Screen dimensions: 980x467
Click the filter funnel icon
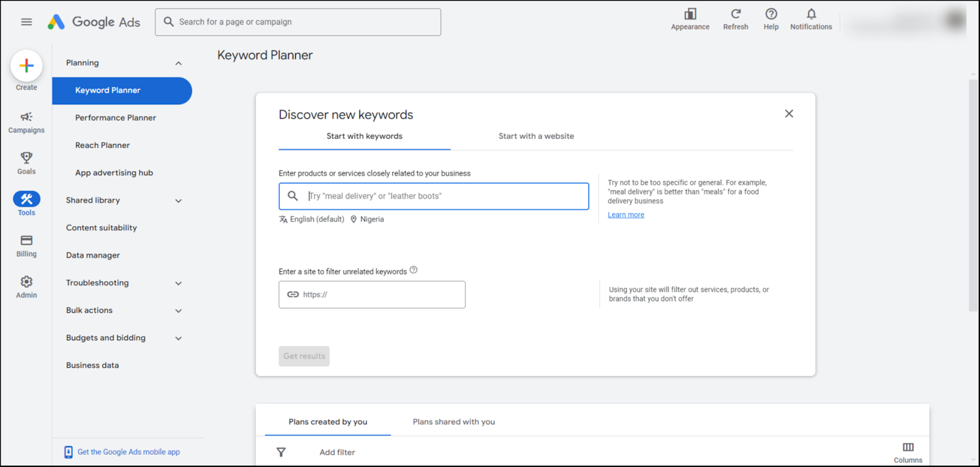tap(281, 452)
